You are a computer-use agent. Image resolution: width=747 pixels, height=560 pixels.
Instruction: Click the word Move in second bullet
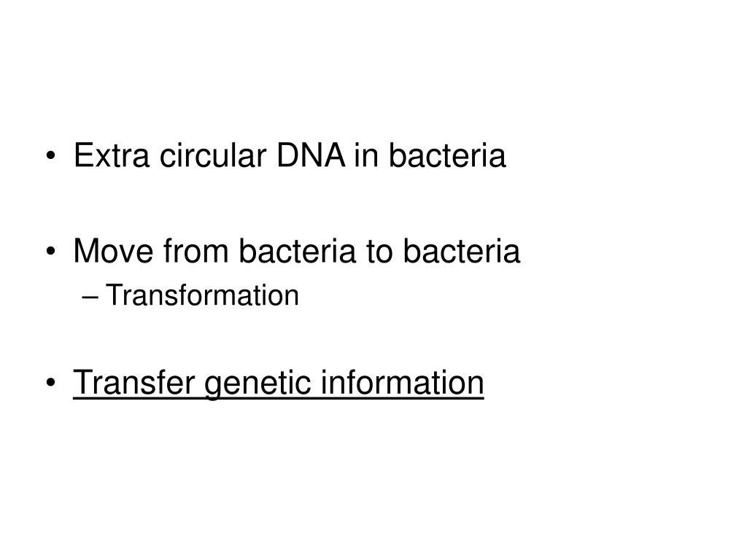[x=113, y=251]
